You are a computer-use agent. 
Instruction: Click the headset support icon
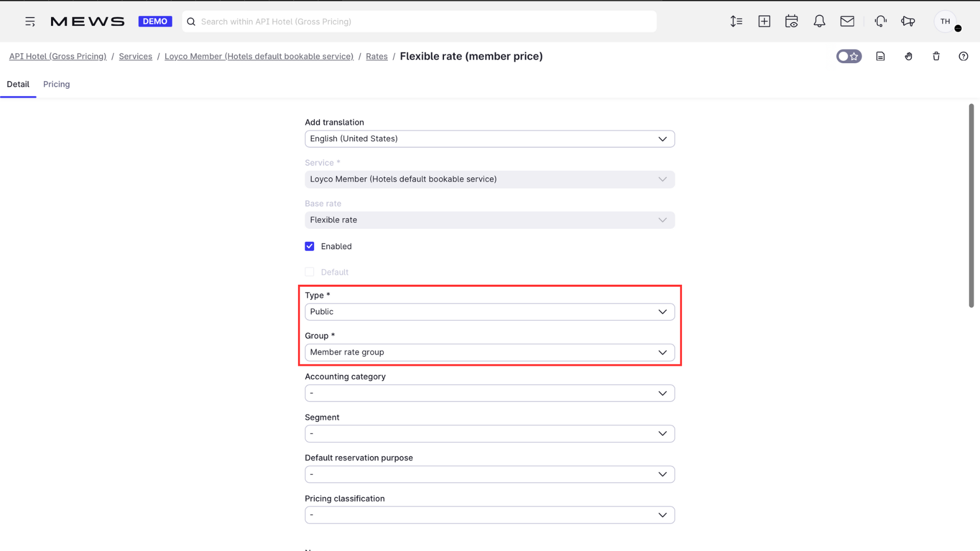(880, 21)
